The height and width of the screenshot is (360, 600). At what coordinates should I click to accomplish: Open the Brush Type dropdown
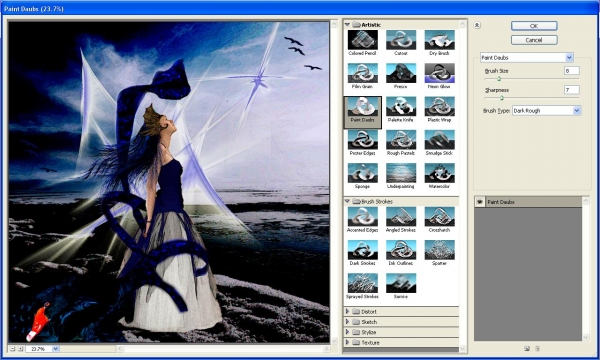tap(546, 111)
